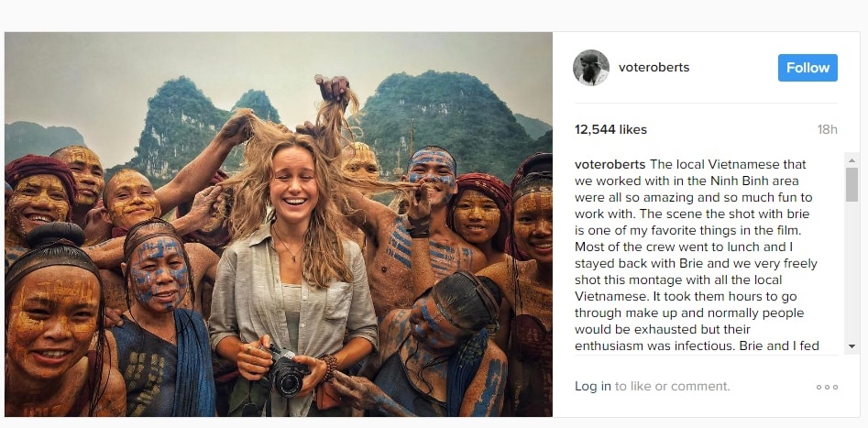The height and width of the screenshot is (428, 868).
Task: Click bold voteroberts name starting the caption
Action: pos(610,165)
